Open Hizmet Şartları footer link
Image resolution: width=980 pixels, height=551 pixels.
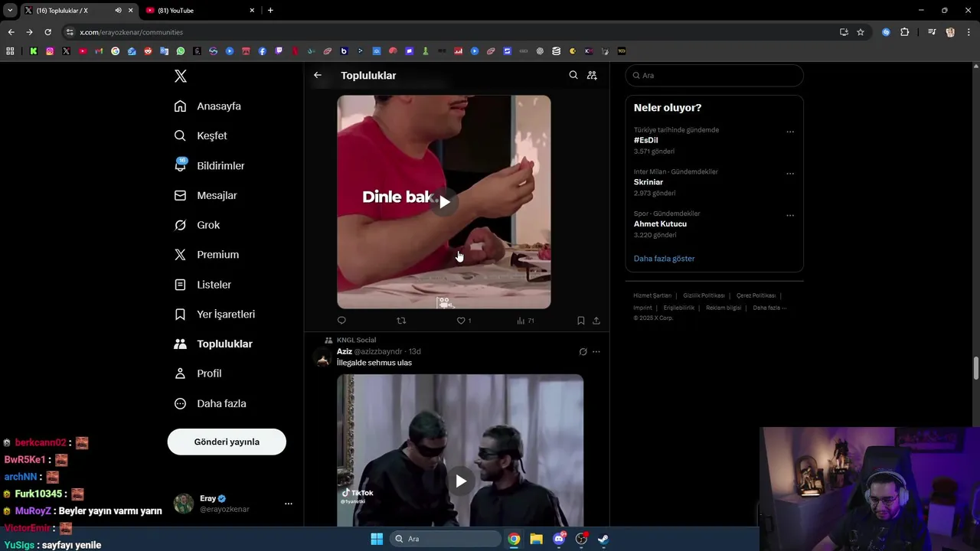pos(652,295)
